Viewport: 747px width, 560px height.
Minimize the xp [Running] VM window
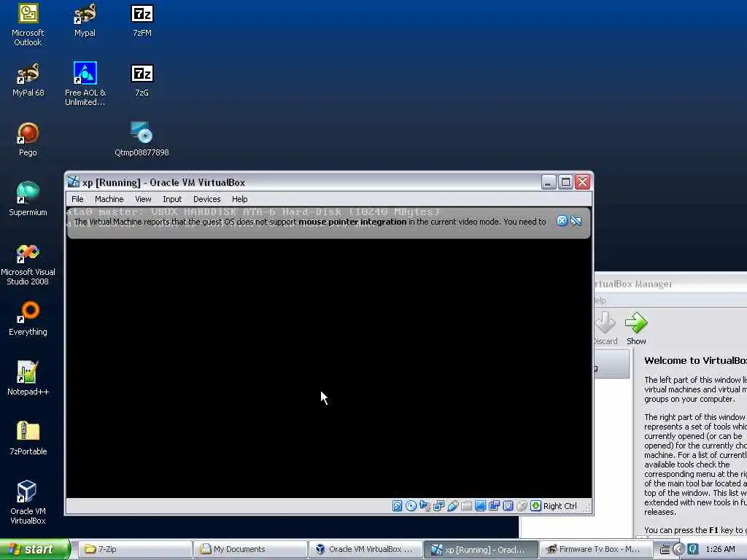(x=549, y=182)
